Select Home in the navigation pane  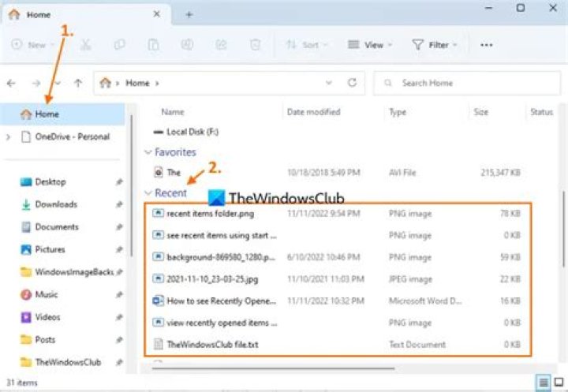[62, 114]
